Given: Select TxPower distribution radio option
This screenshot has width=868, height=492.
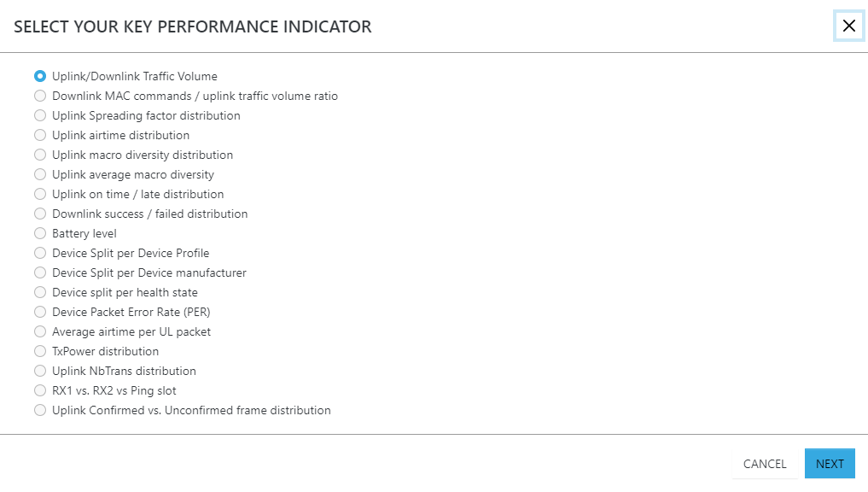Looking at the screenshot, I should (40, 351).
